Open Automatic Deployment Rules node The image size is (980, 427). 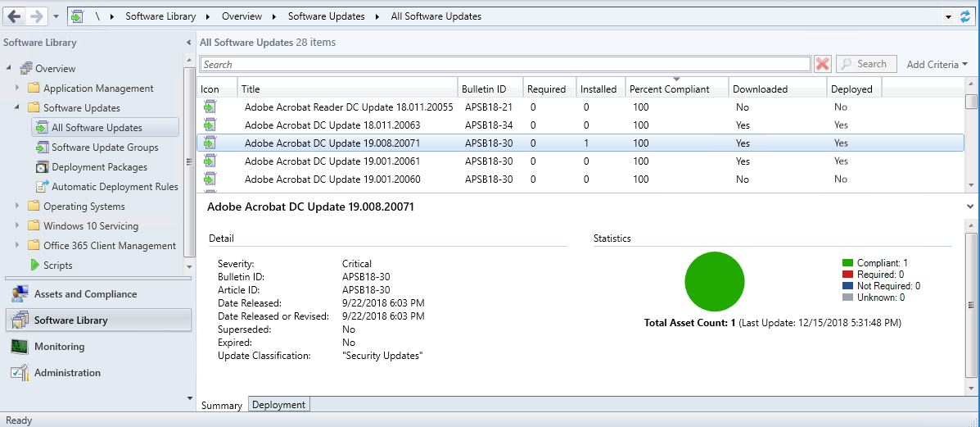[115, 187]
